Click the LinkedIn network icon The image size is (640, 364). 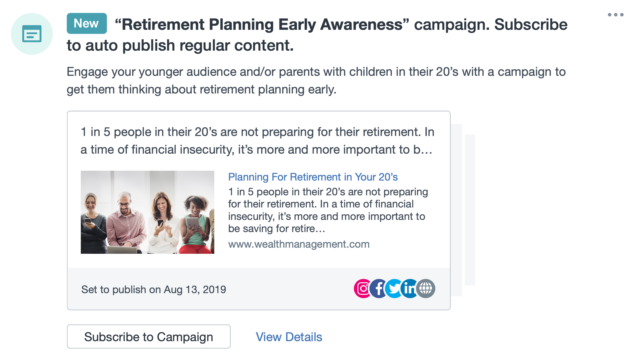409,288
